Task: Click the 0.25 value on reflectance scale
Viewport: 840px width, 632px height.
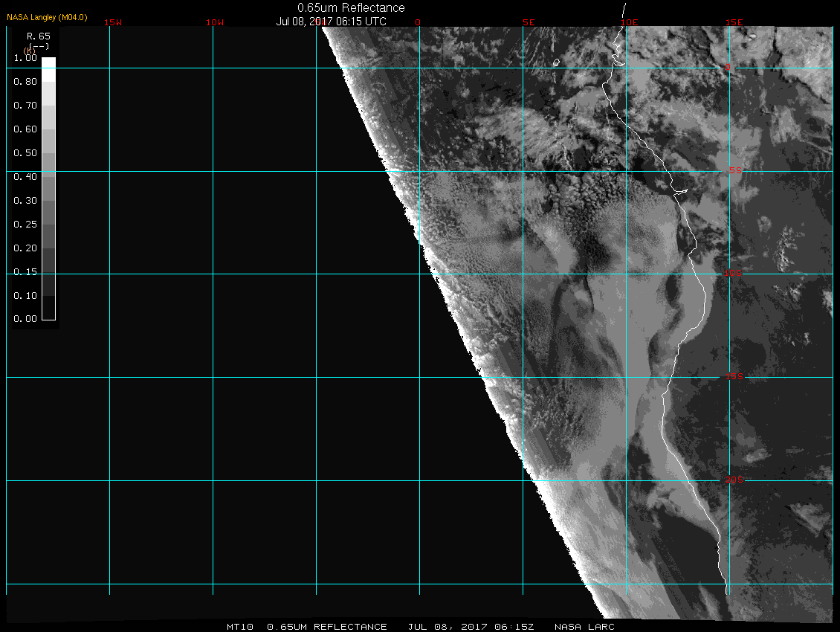Action: click(25, 224)
